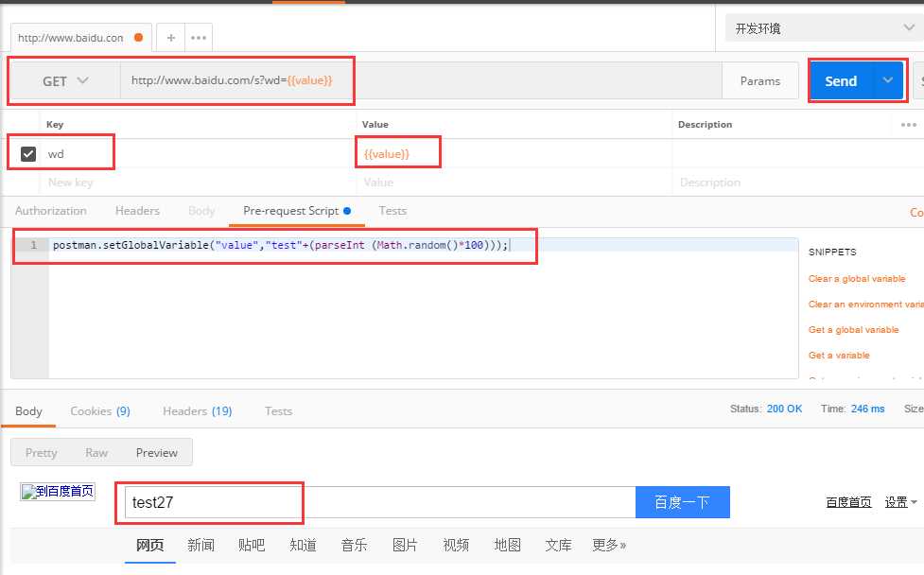Viewport: 924px width, 575px height.
Task: Open the 百度首页 link
Action: point(848,502)
